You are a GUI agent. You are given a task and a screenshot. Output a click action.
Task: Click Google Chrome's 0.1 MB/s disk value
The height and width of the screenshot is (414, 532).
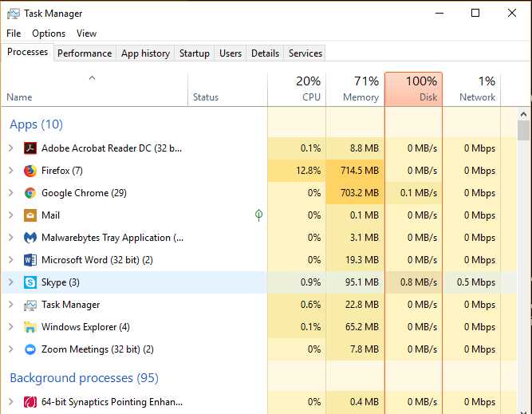[x=419, y=193]
